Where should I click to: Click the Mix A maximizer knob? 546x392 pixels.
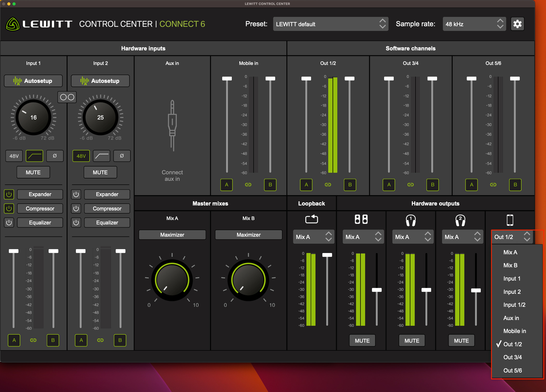tap(172, 280)
